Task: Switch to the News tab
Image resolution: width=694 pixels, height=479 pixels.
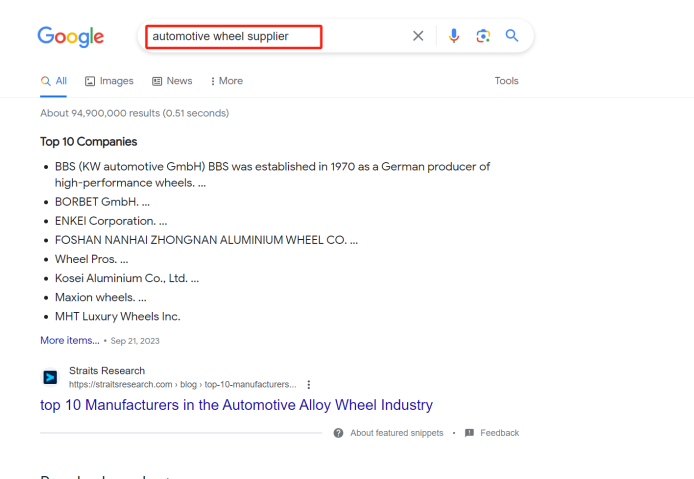Action: pyautogui.click(x=172, y=81)
